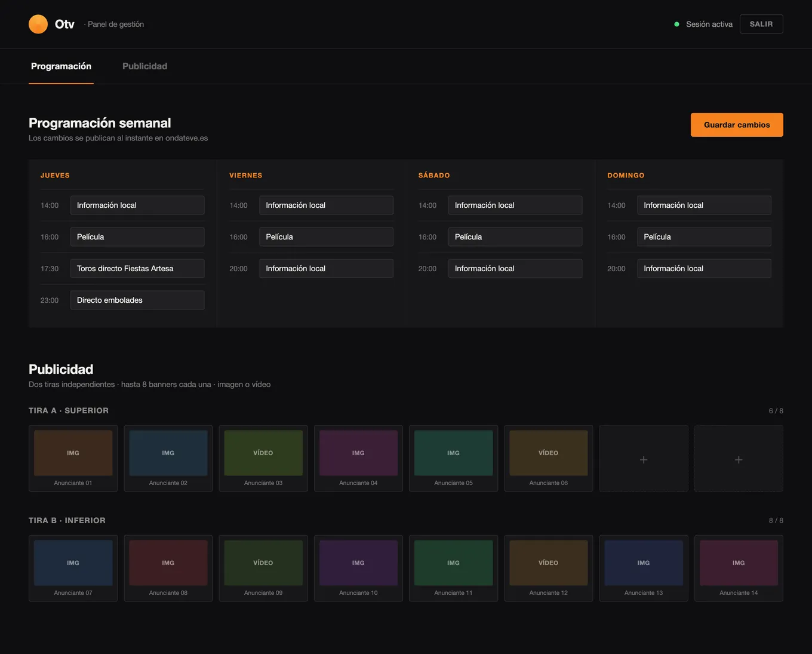This screenshot has width=812, height=654.
Task: Select the Anunciante 03 video banner
Action: 263,459
